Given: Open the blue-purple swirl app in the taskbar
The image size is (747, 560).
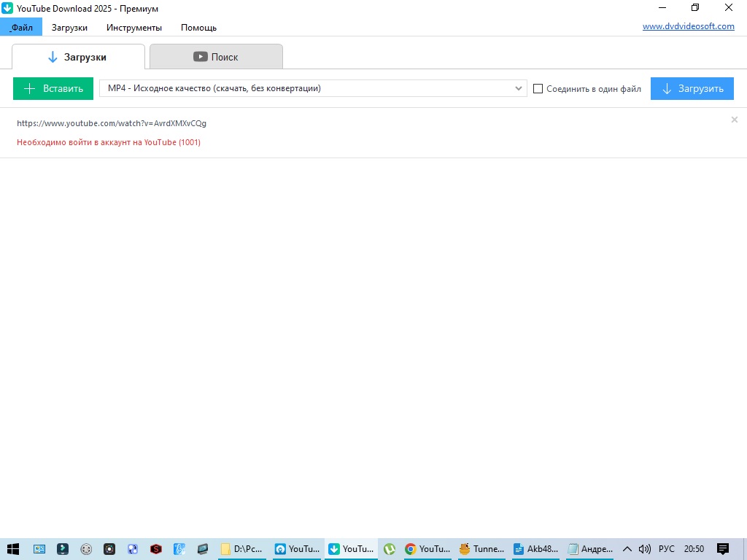Looking at the screenshot, I should (133, 549).
